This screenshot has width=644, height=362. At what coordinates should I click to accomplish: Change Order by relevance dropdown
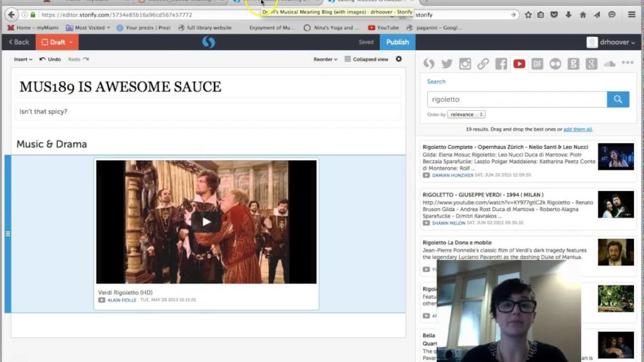pyautogui.click(x=466, y=114)
